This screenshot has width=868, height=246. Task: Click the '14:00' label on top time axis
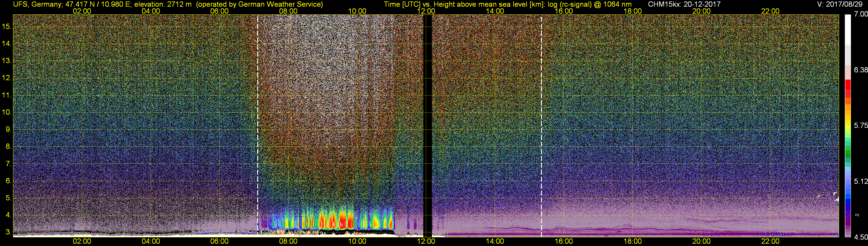click(495, 11)
